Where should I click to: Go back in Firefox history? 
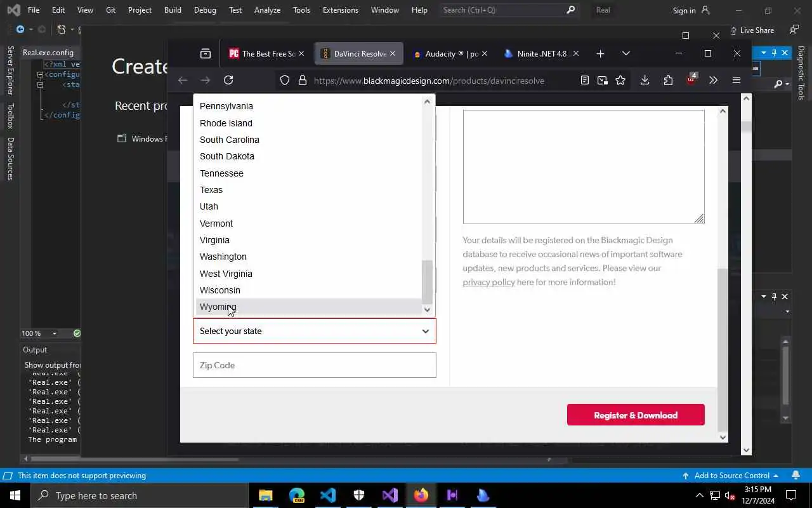183,80
